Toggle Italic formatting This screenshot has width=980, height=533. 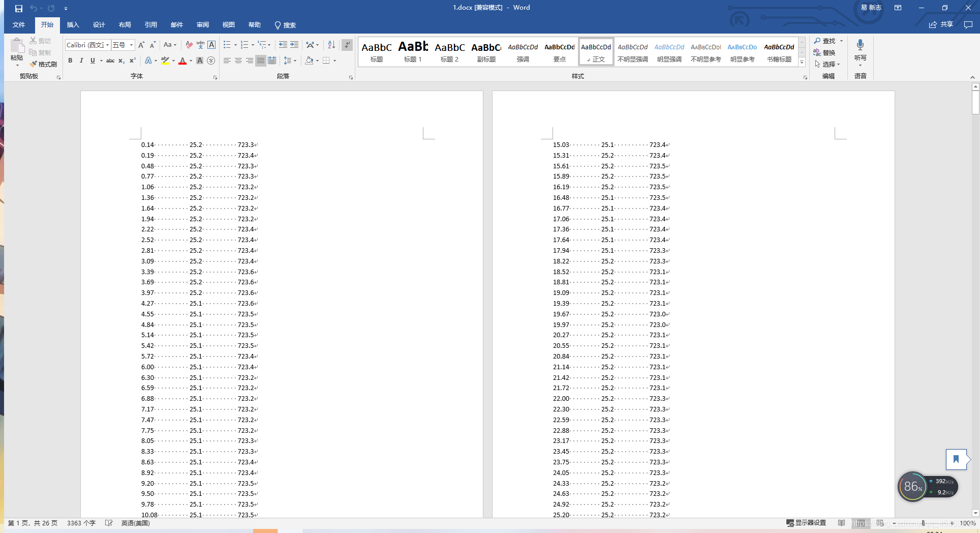81,61
